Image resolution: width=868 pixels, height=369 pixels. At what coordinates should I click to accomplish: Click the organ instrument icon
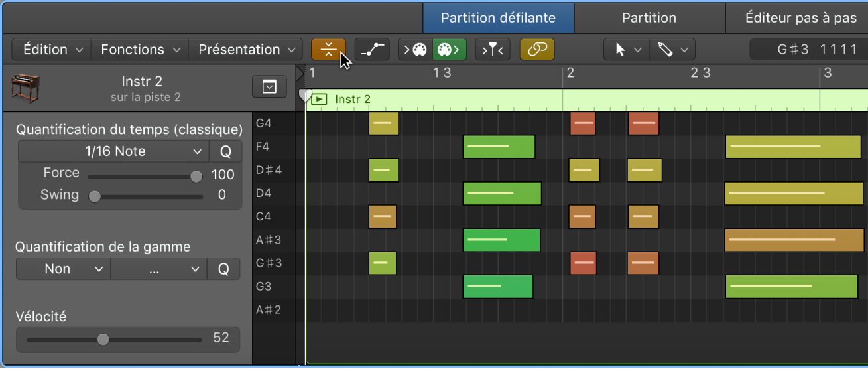[25, 89]
